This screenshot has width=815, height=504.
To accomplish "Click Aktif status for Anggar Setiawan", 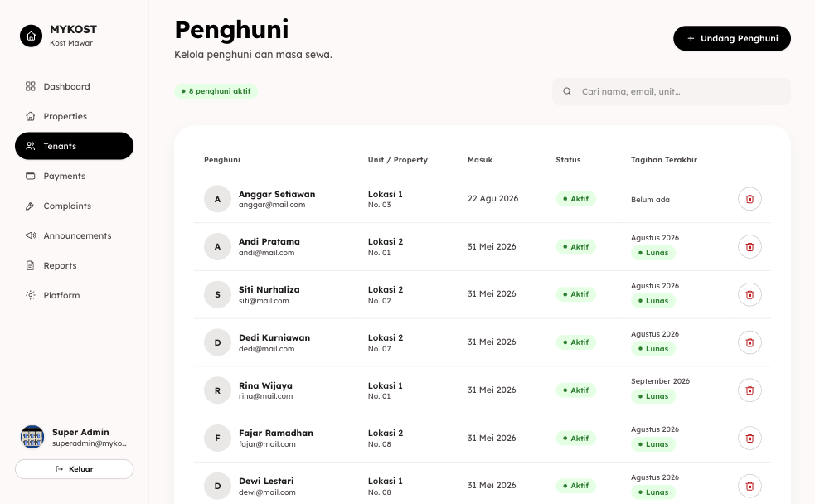I will coord(576,199).
